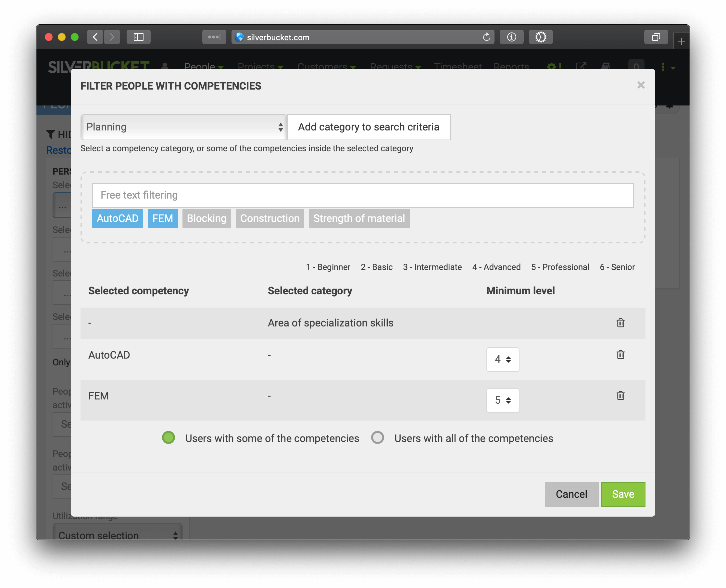Go back with browser back arrow
The image size is (726, 588).
[x=95, y=37]
